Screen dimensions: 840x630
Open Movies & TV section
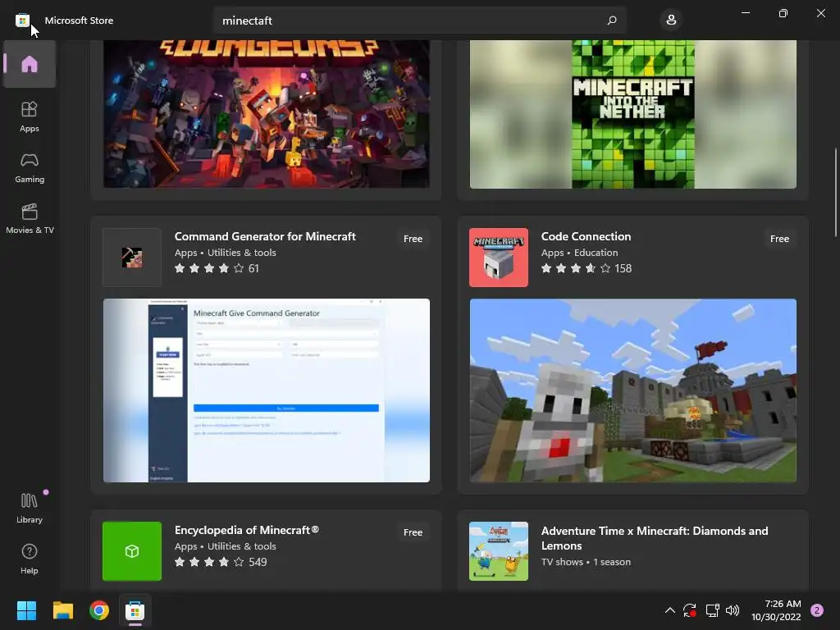[30, 218]
